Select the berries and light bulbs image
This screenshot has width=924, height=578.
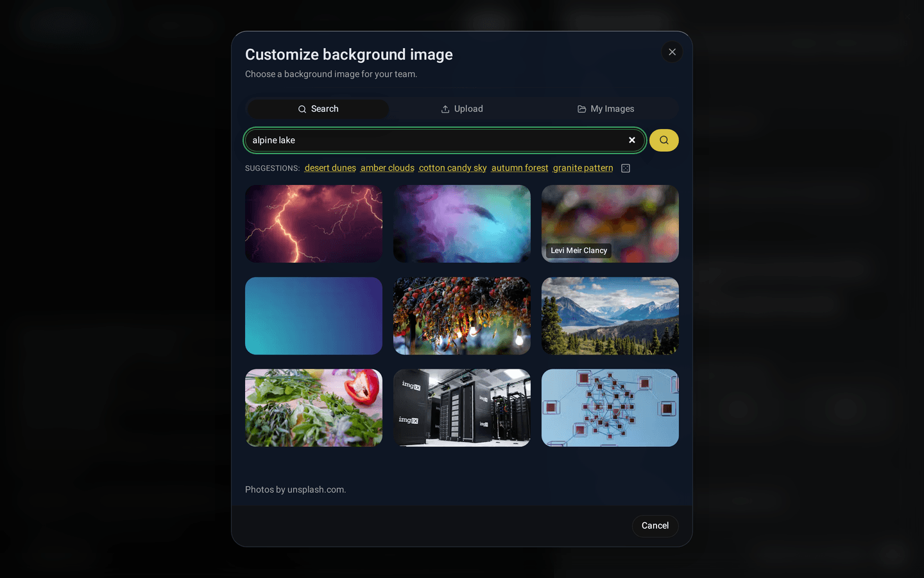[462, 316]
